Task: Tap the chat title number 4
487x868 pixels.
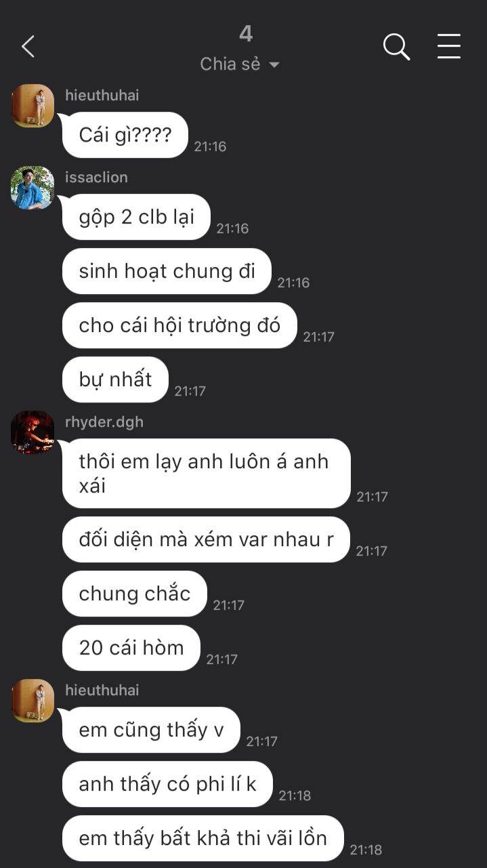Action: [x=246, y=33]
